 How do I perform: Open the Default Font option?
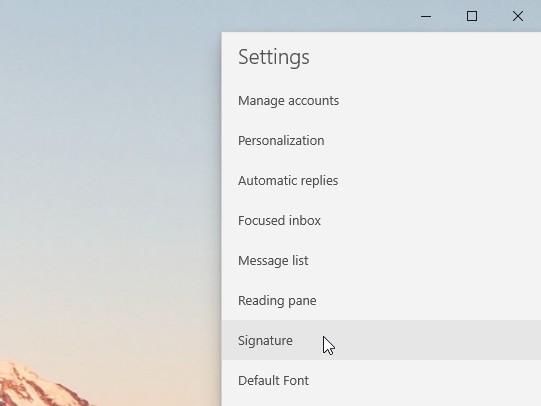pos(381,381)
